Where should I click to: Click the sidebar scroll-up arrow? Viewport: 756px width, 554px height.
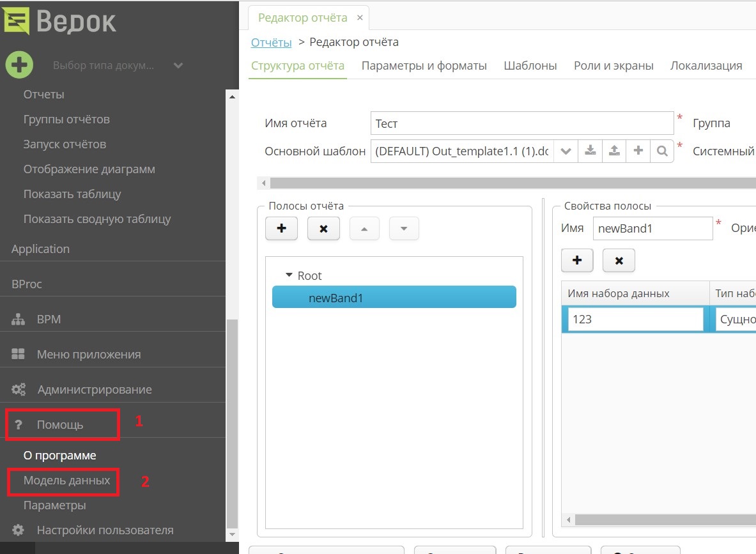[233, 96]
